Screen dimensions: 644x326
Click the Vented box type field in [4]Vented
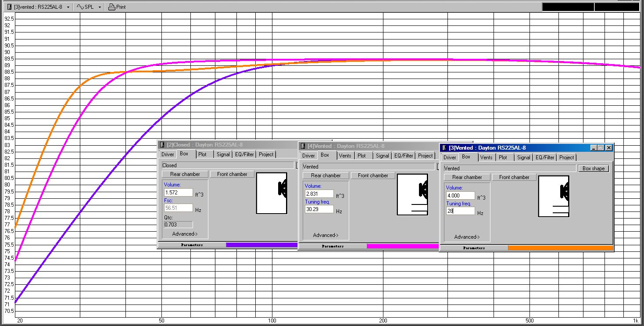(369, 167)
